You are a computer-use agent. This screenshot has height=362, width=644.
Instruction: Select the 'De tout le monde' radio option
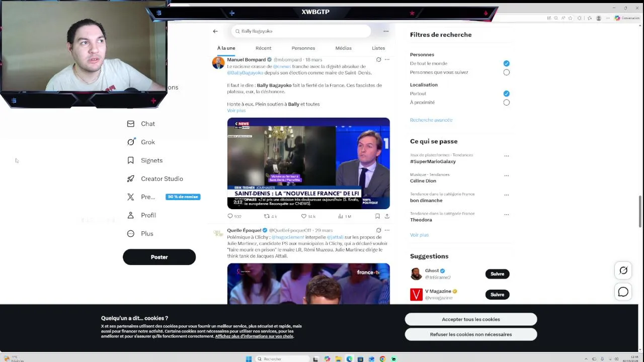pos(506,63)
